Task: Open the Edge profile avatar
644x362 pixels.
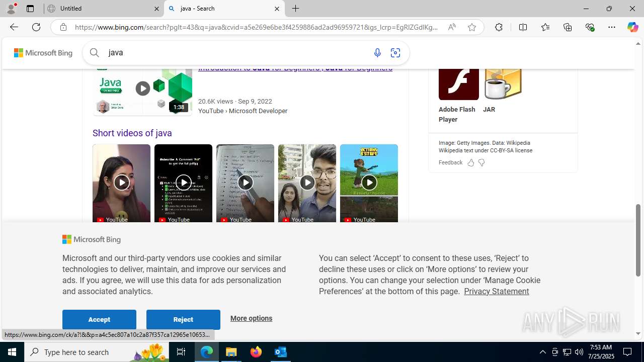Action: [x=11, y=9]
